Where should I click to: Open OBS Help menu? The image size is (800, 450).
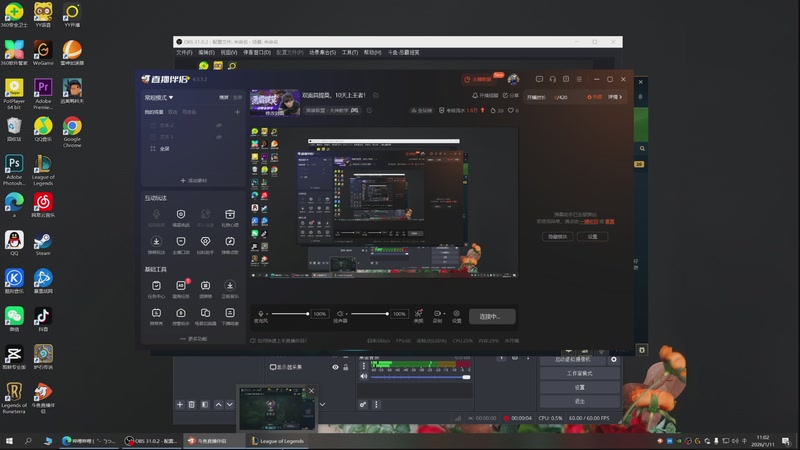pos(372,53)
